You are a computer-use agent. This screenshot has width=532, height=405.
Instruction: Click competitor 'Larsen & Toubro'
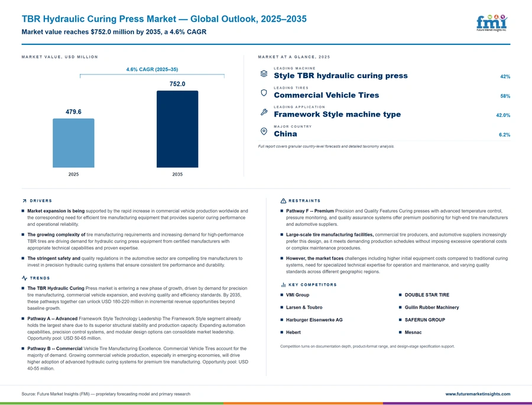click(304, 307)
